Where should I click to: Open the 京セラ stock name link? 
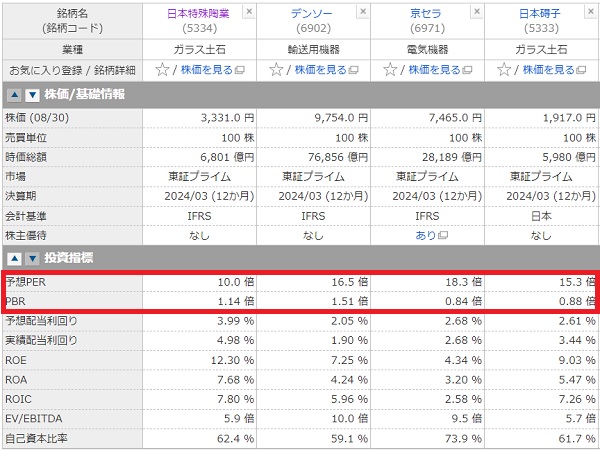point(426,14)
